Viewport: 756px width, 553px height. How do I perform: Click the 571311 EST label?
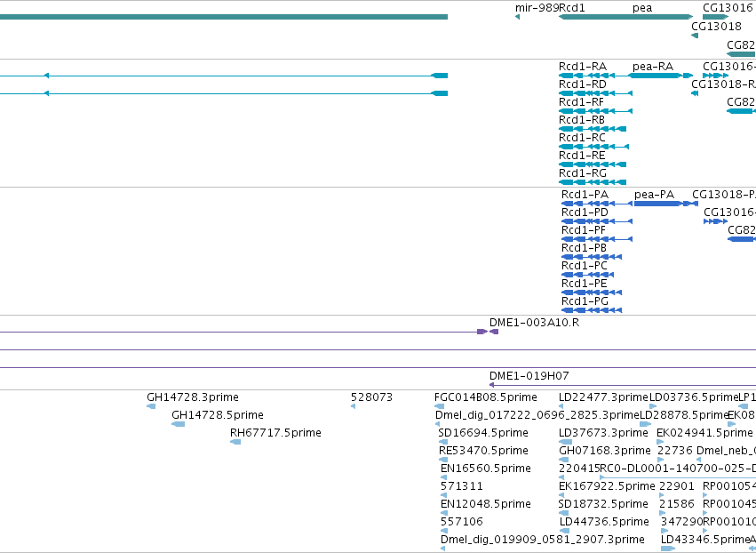[x=462, y=487]
